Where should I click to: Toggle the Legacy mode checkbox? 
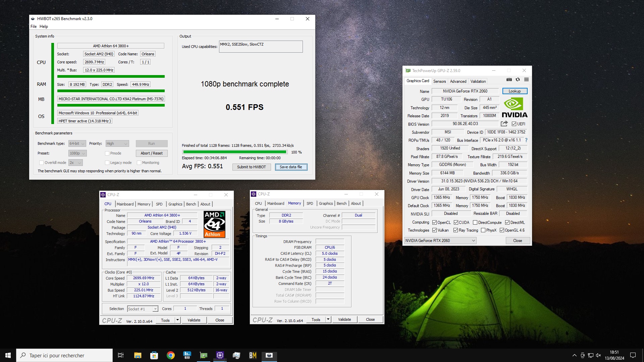point(107,163)
